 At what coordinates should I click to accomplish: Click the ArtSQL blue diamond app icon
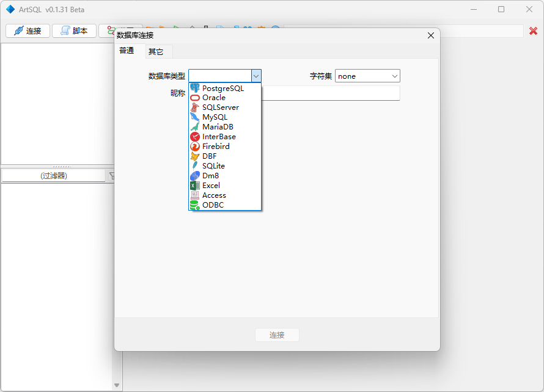coord(10,9)
